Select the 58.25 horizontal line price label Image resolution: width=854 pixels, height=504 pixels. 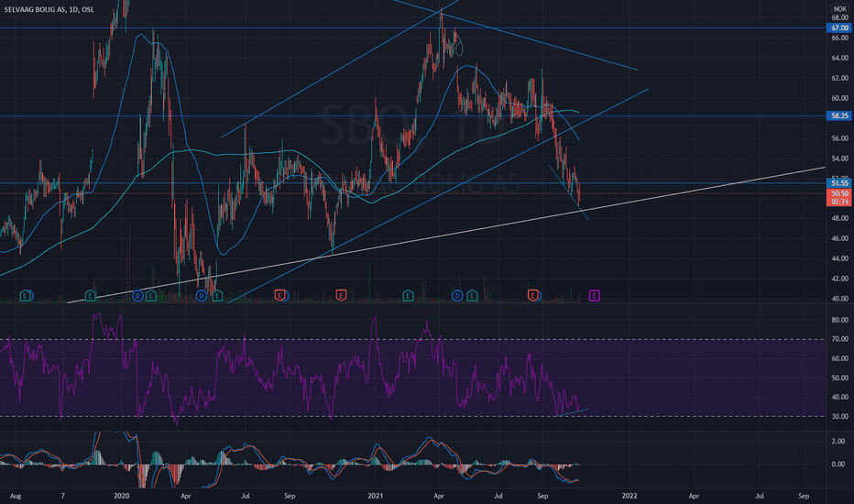tap(839, 115)
